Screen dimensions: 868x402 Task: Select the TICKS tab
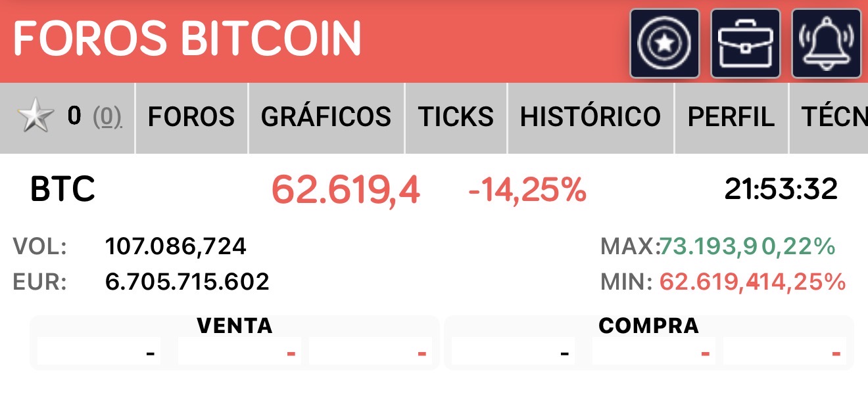coord(456,117)
